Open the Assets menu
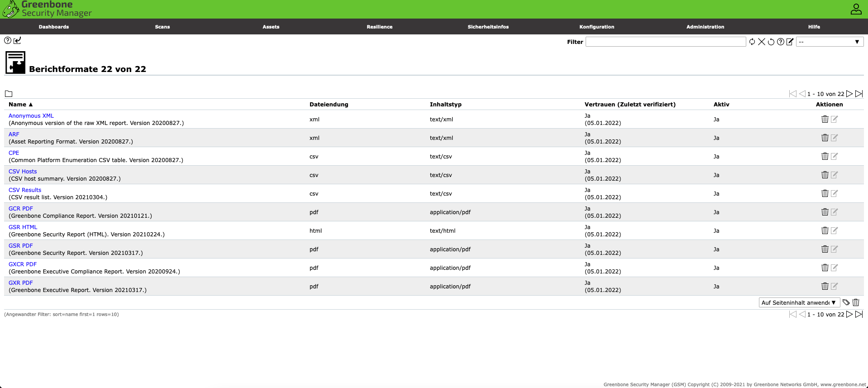Image resolution: width=868 pixels, height=388 pixels. click(x=271, y=27)
